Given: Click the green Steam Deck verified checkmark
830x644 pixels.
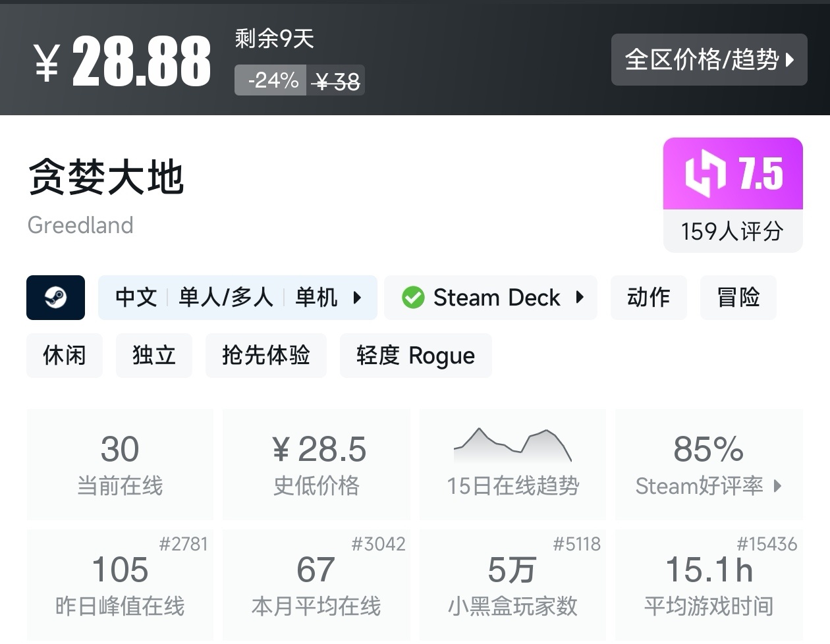Looking at the screenshot, I should pos(413,298).
